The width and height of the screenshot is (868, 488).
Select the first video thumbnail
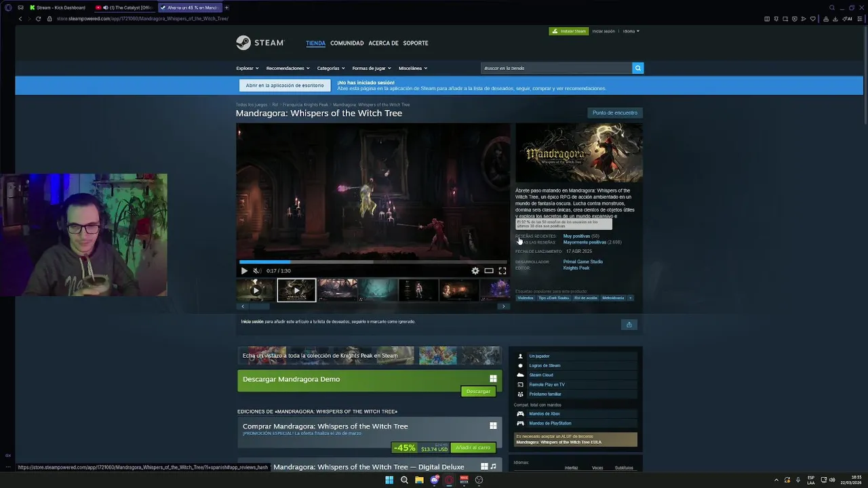[x=256, y=290]
